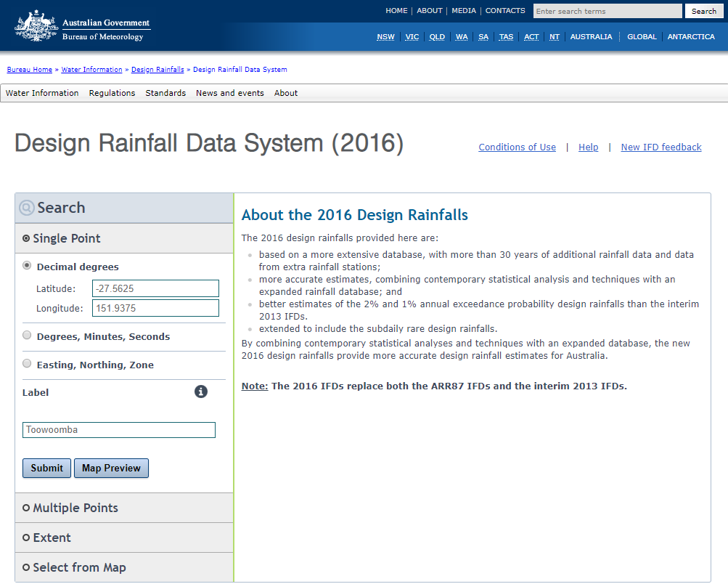Follow the Water Information breadcrumb link
The height and width of the screenshot is (584, 728).
tap(91, 69)
